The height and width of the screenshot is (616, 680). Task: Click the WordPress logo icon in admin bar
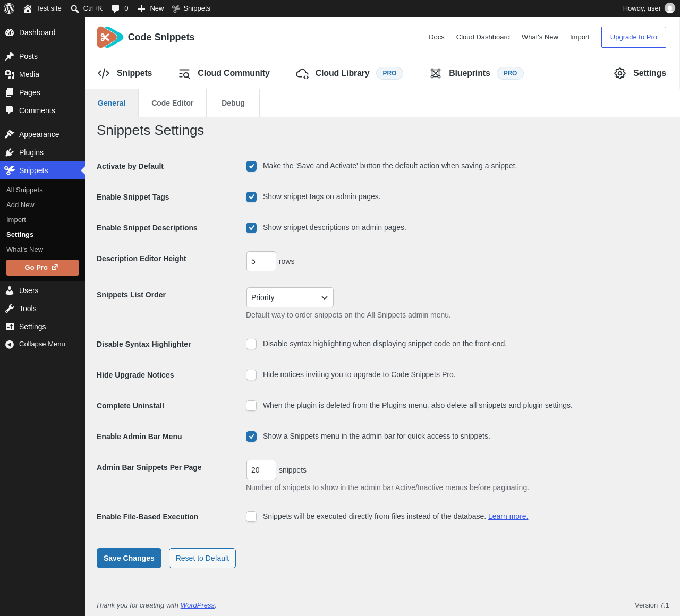9,8
